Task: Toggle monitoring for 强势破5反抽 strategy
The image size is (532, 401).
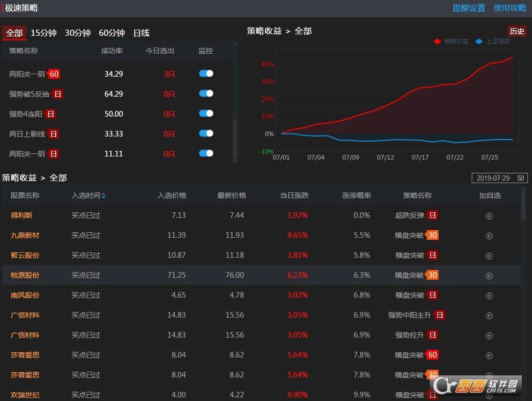Action: click(x=206, y=94)
